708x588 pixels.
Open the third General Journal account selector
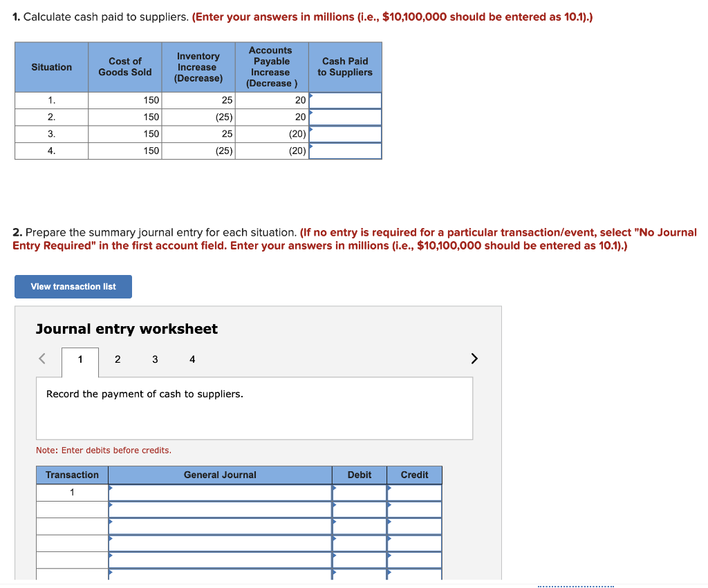218,527
